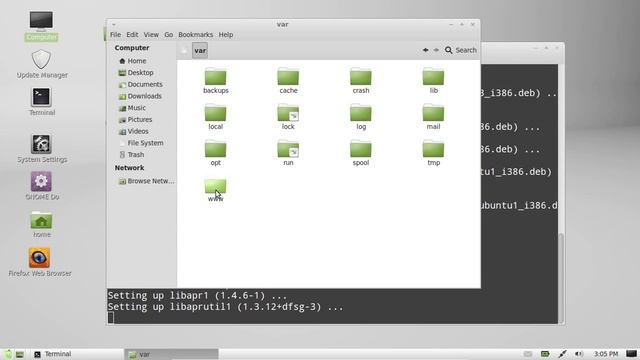This screenshot has height=360, width=640.
Task: Select File System in sidebar
Action: pyautogui.click(x=142, y=143)
